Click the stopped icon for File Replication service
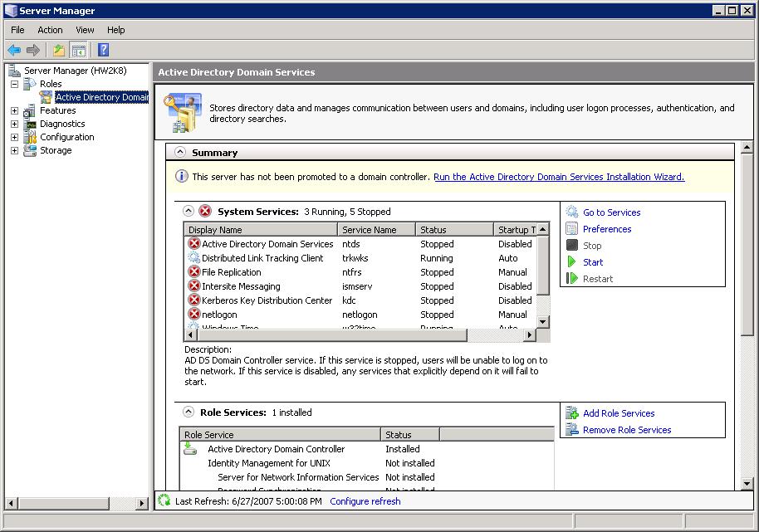Image resolution: width=759 pixels, height=532 pixels. tap(194, 272)
